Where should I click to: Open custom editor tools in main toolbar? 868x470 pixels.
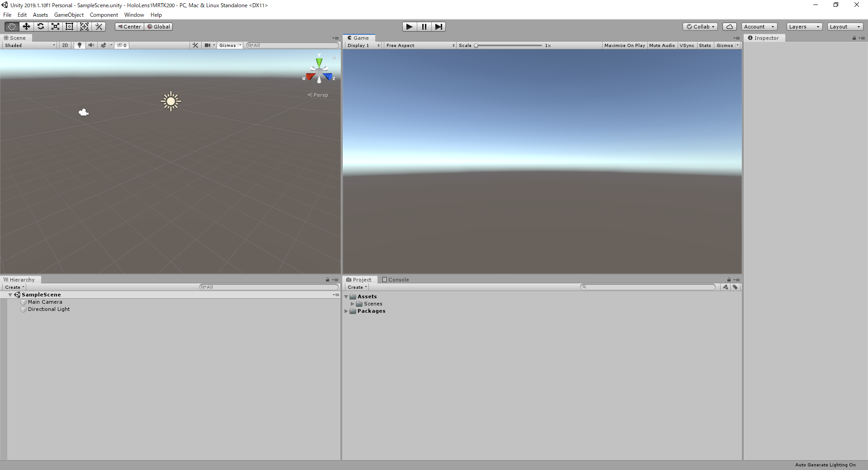(x=99, y=27)
